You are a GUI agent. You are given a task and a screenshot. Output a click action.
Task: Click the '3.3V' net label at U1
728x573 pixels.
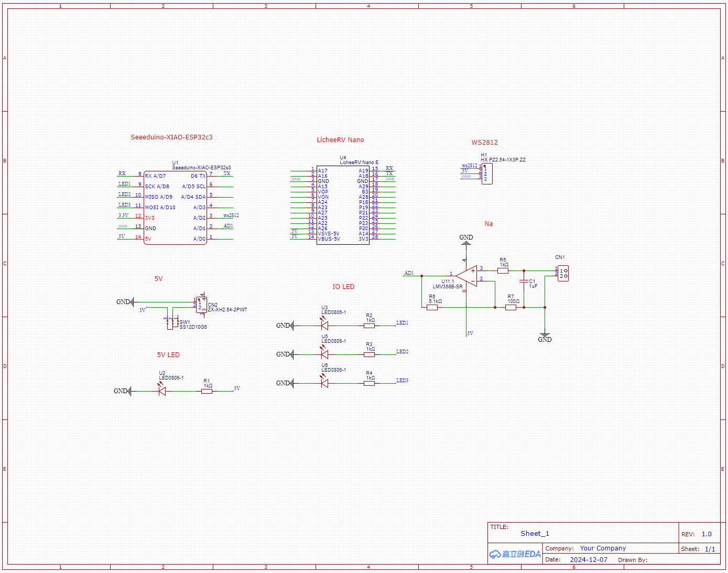(123, 215)
